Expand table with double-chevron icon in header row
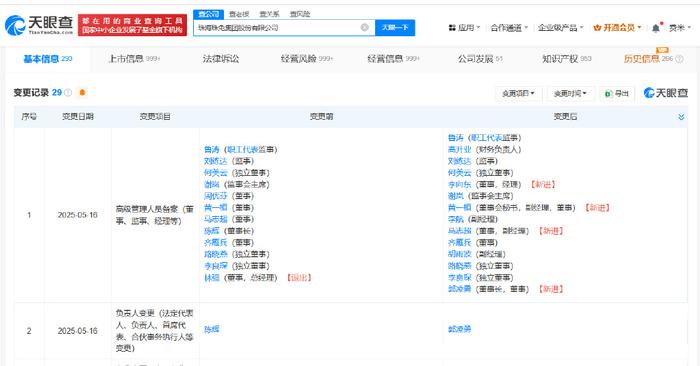This screenshot has height=366, width=700. (x=681, y=117)
